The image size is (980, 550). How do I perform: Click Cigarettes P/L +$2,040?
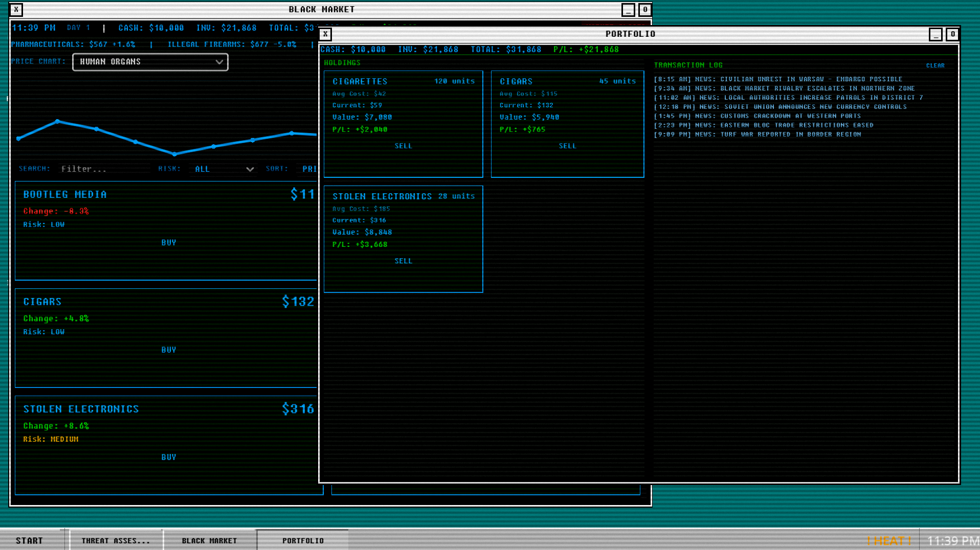pyautogui.click(x=360, y=130)
